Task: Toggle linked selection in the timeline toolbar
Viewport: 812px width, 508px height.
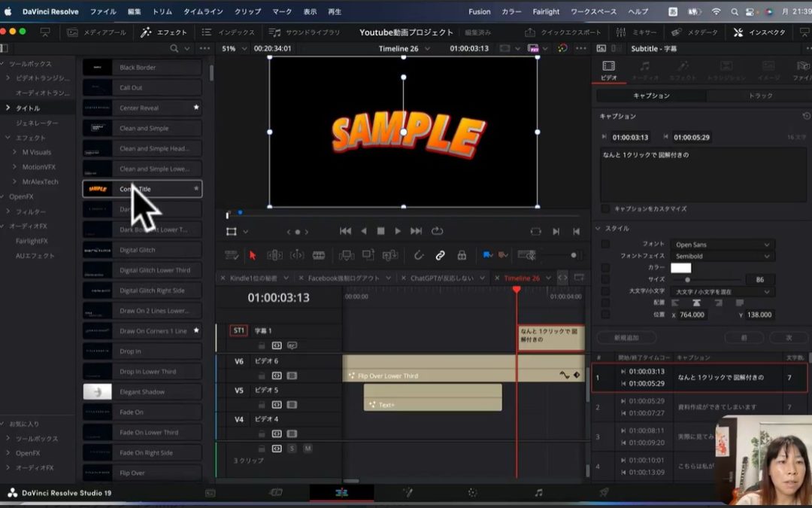Action: [x=440, y=254]
